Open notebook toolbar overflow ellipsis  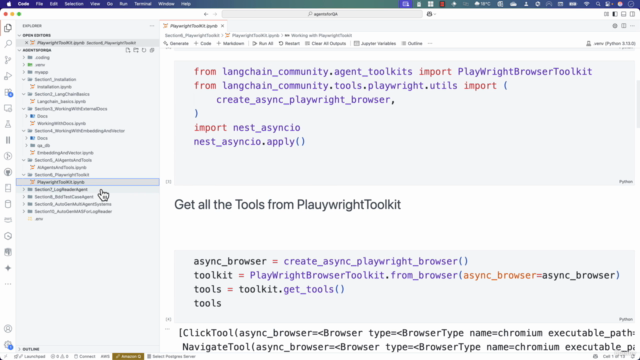pos(430,43)
